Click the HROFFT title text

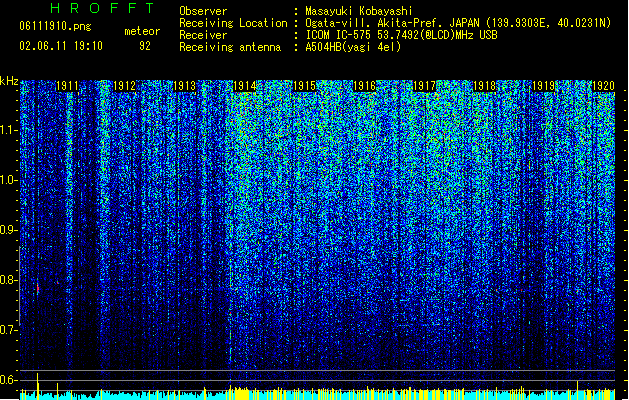(102, 8)
